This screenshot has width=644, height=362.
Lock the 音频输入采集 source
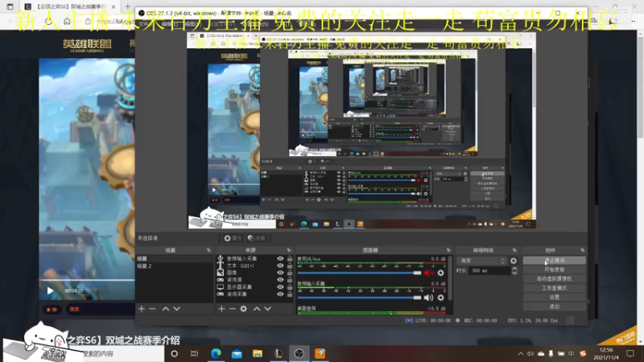(x=290, y=258)
